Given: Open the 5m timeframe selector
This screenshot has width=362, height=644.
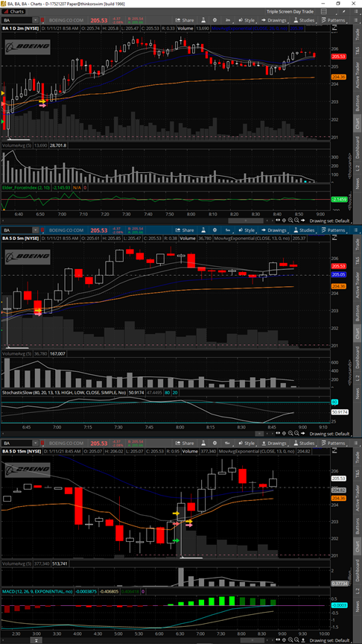Looking at the screenshot, I should pyautogui.click(x=228, y=230).
